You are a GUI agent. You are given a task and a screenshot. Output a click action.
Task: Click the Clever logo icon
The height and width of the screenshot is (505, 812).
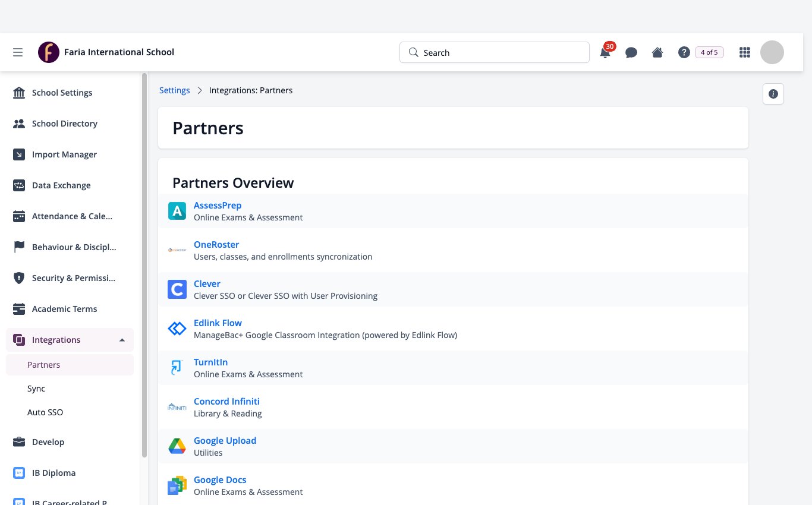click(x=177, y=289)
